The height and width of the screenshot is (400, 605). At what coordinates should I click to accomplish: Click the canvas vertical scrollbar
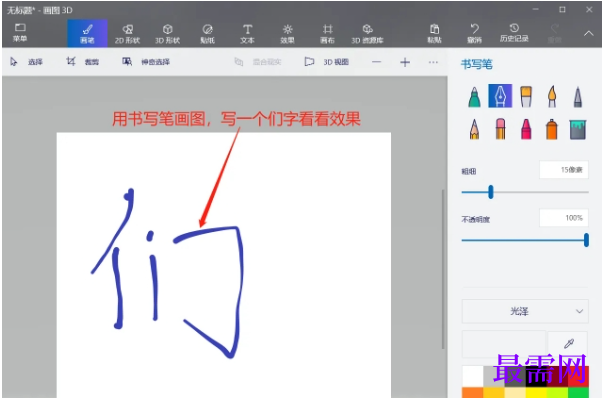pyautogui.click(x=443, y=269)
